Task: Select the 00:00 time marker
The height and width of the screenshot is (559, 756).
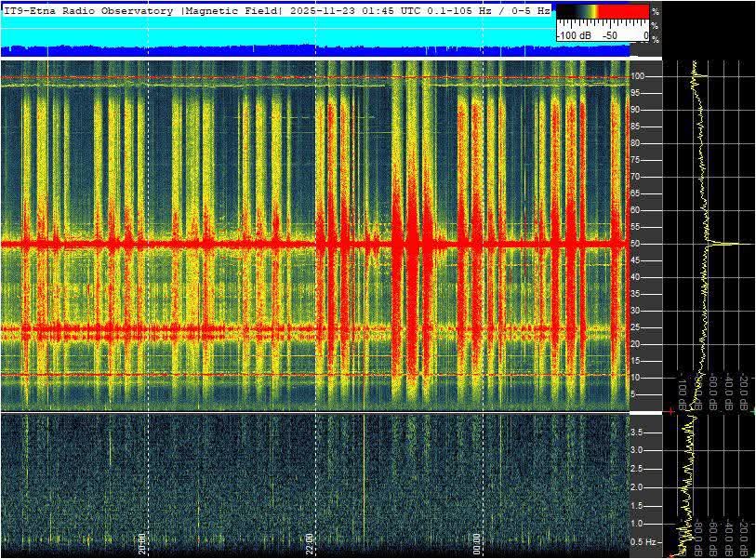Action: 476,542
